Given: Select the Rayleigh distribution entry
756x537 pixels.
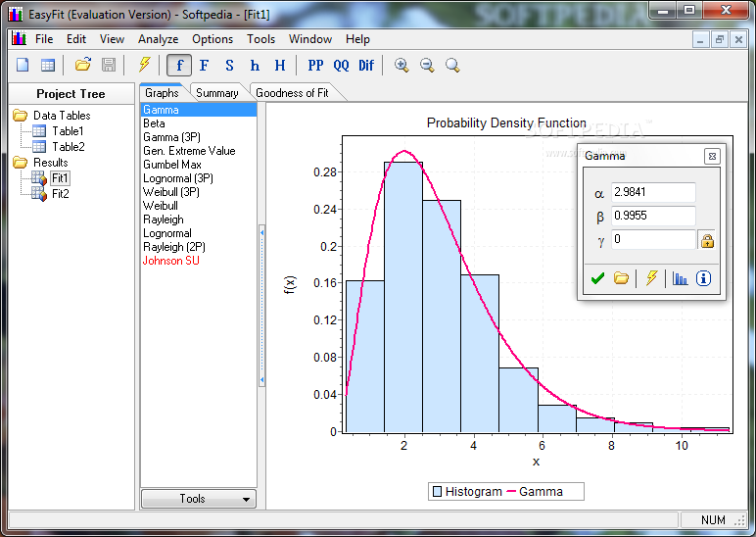Looking at the screenshot, I should point(199,220).
